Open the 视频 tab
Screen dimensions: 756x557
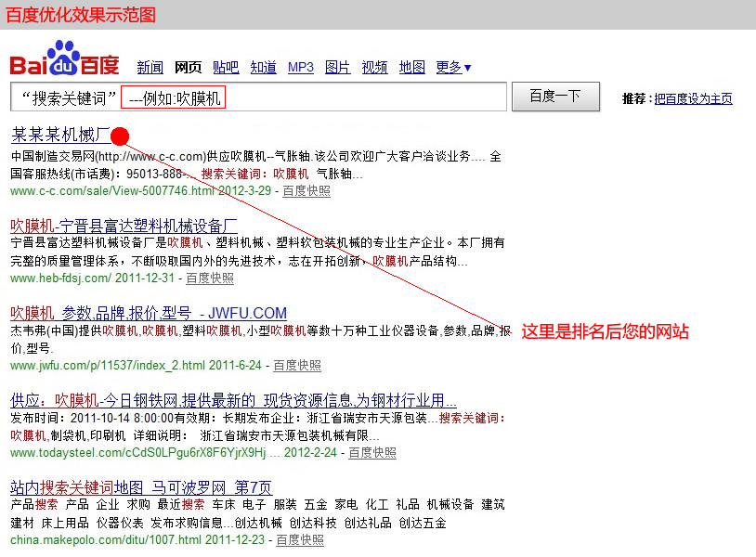[x=374, y=67]
